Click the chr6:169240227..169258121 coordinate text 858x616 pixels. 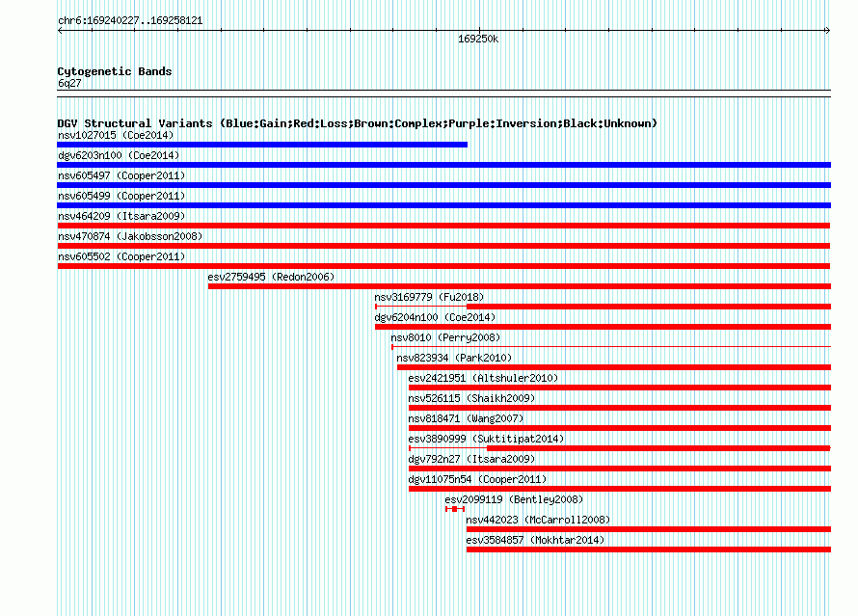point(130,21)
